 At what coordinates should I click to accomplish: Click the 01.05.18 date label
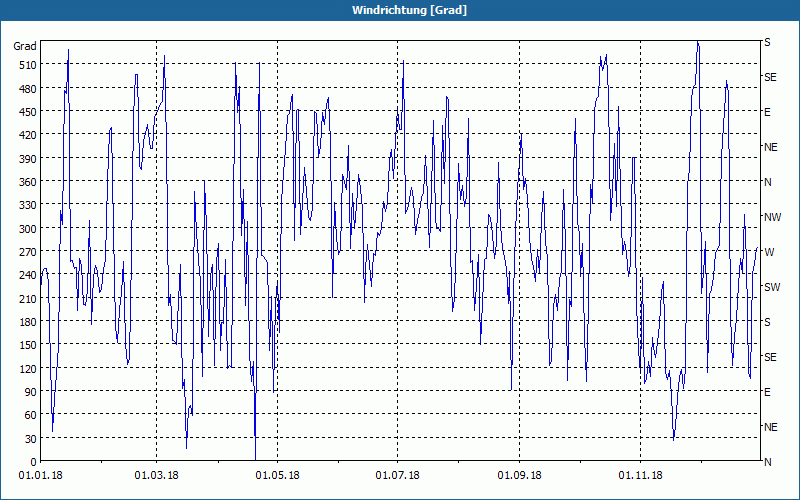[278, 476]
